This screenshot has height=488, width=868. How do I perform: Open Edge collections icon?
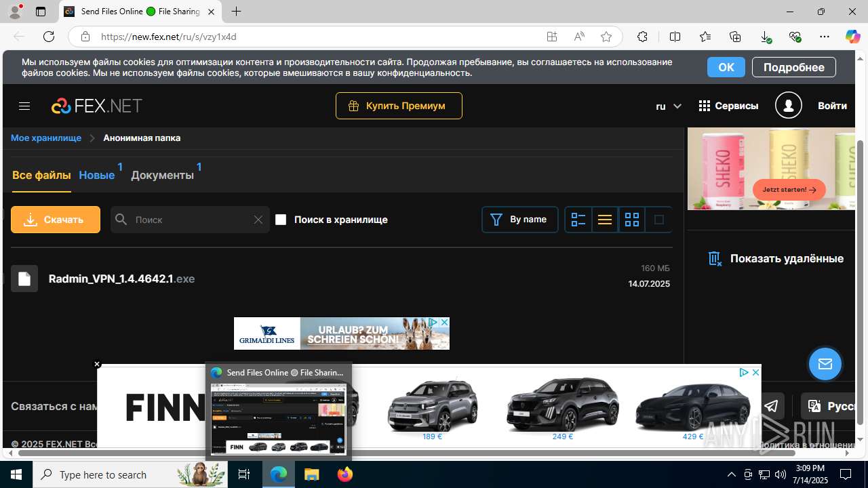735,37
